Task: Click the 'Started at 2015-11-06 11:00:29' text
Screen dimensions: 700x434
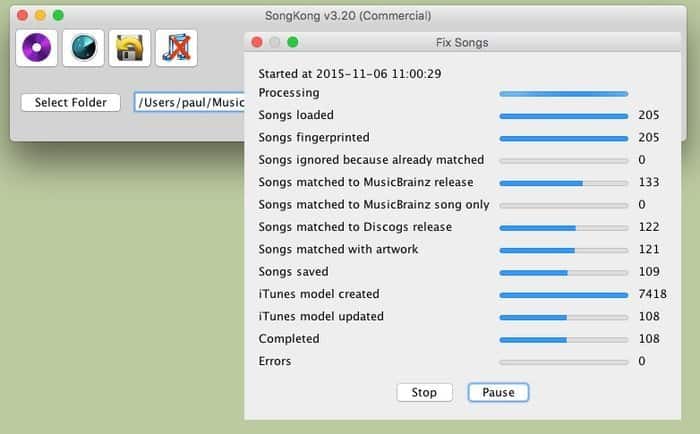Action: click(350, 74)
